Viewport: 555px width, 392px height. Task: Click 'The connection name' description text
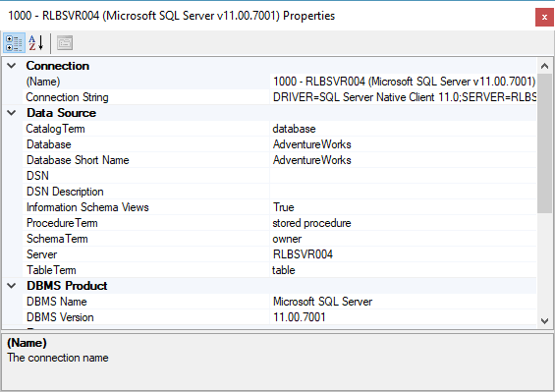pos(58,358)
